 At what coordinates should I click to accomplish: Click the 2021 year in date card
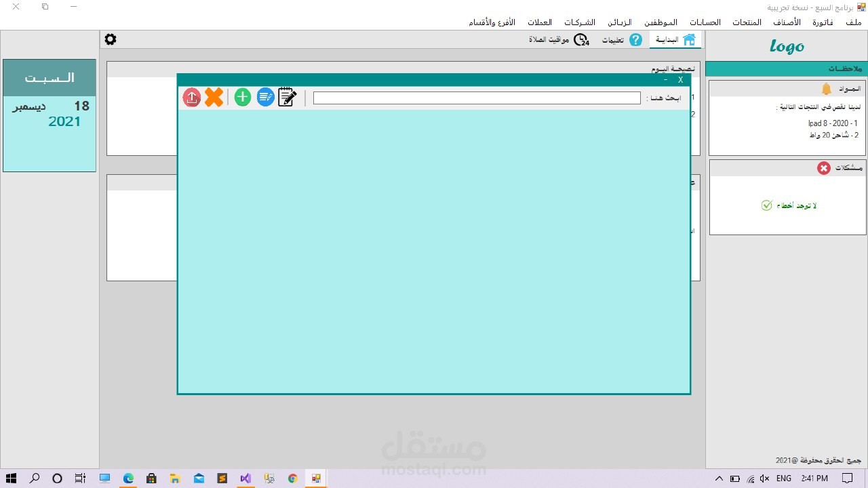coord(64,122)
